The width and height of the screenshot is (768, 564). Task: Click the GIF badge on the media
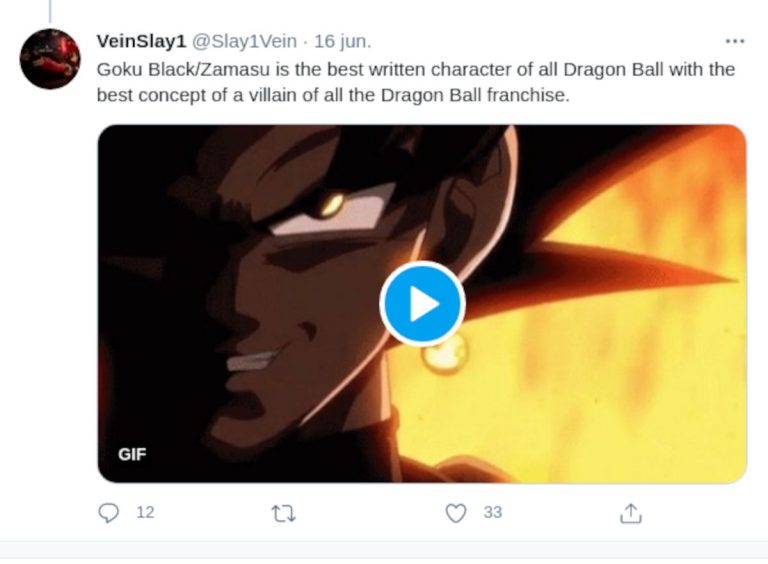click(x=132, y=454)
